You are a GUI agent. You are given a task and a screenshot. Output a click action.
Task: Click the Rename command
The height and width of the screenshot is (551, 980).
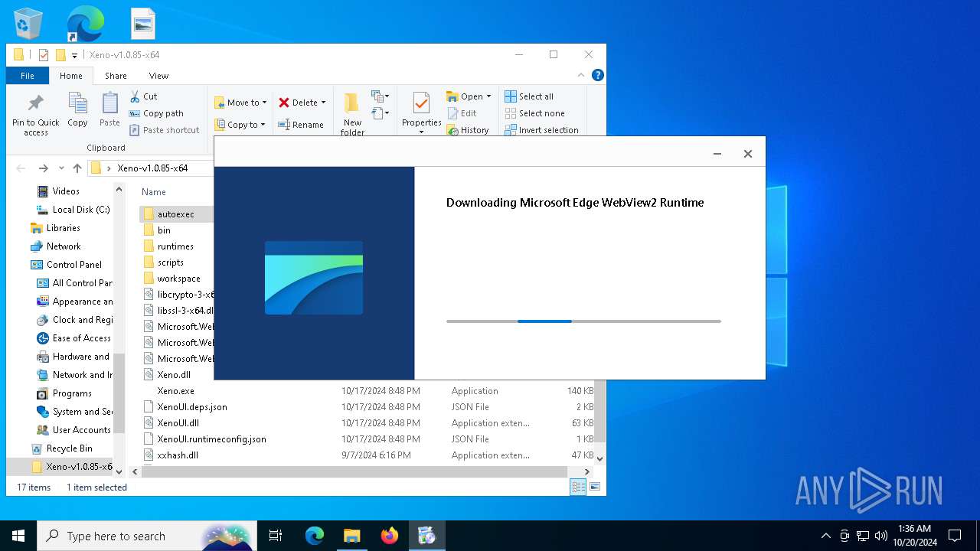(x=301, y=125)
